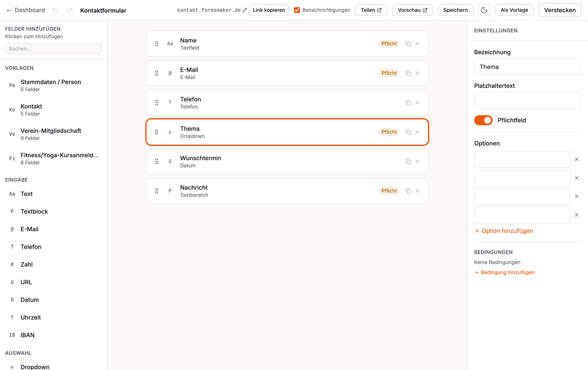Delete the Name field
The height and width of the screenshot is (370, 588).
click(417, 44)
